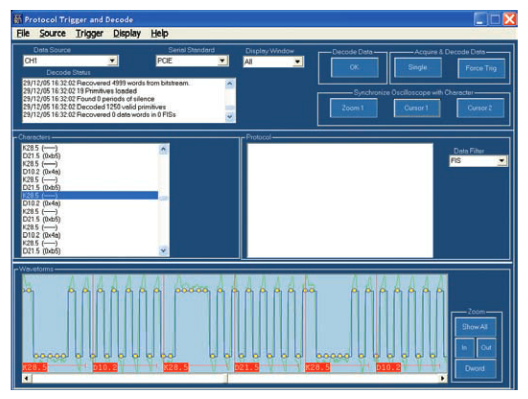The width and height of the screenshot is (528, 399).
Task: Expand the Data Filter FIS dropdown
Action: [x=502, y=161]
